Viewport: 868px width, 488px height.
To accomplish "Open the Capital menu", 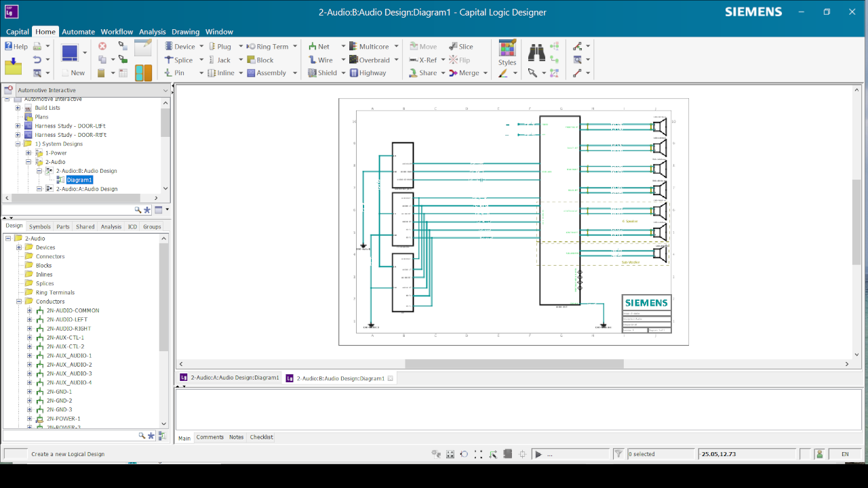I will 18,32.
